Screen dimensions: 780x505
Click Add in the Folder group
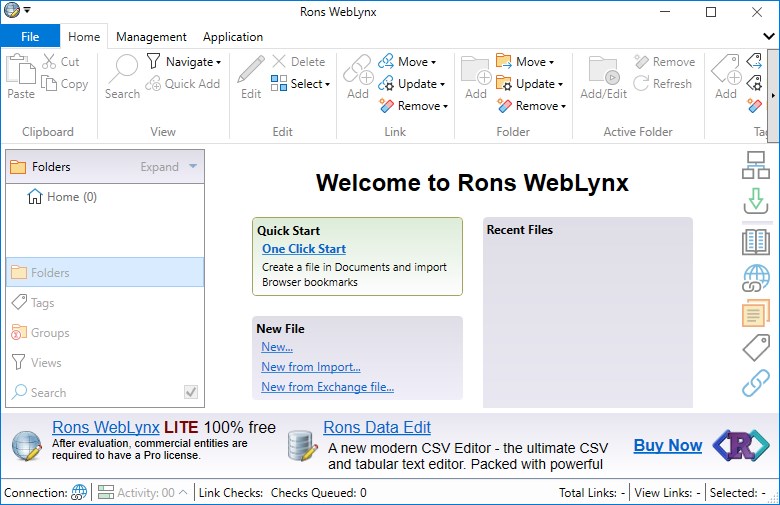click(x=476, y=76)
